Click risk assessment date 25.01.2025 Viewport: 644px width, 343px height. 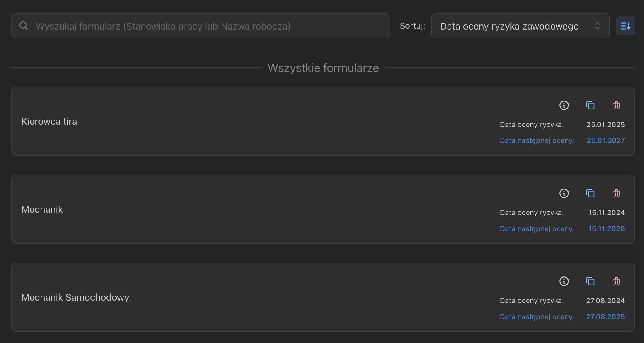pyautogui.click(x=606, y=124)
